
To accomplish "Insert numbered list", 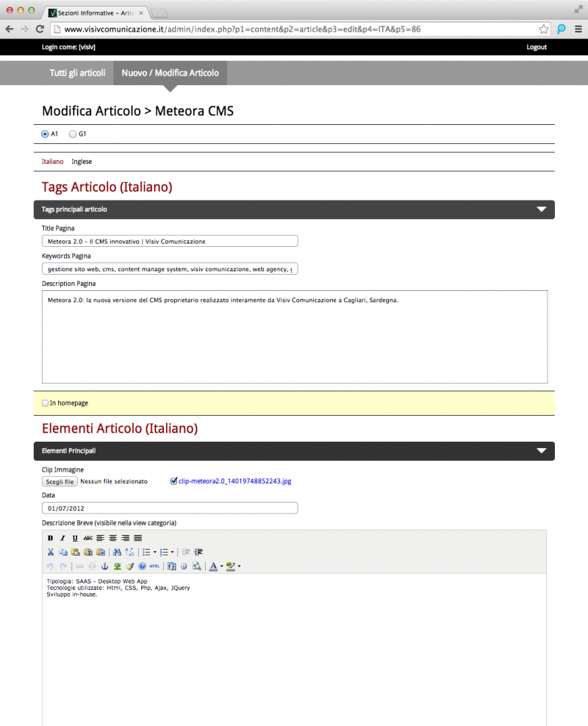I will (164, 552).
